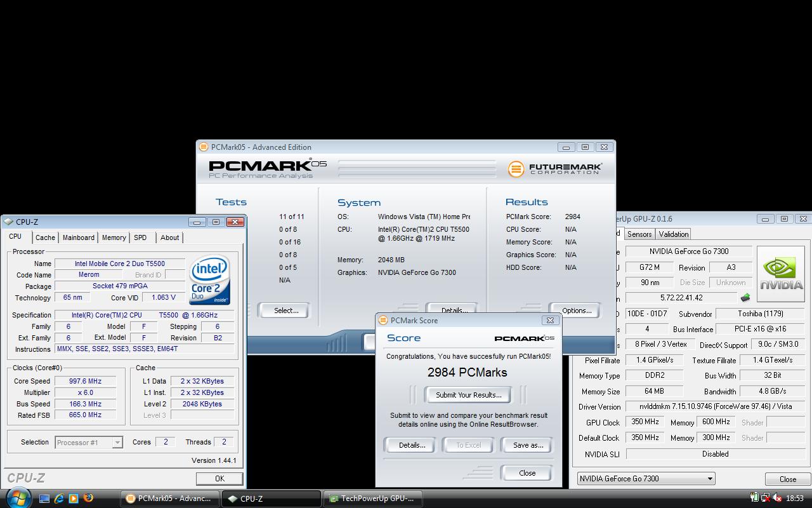Click Code Name value Merom
This screenshot has height=508, width=812.
[89, 275]
